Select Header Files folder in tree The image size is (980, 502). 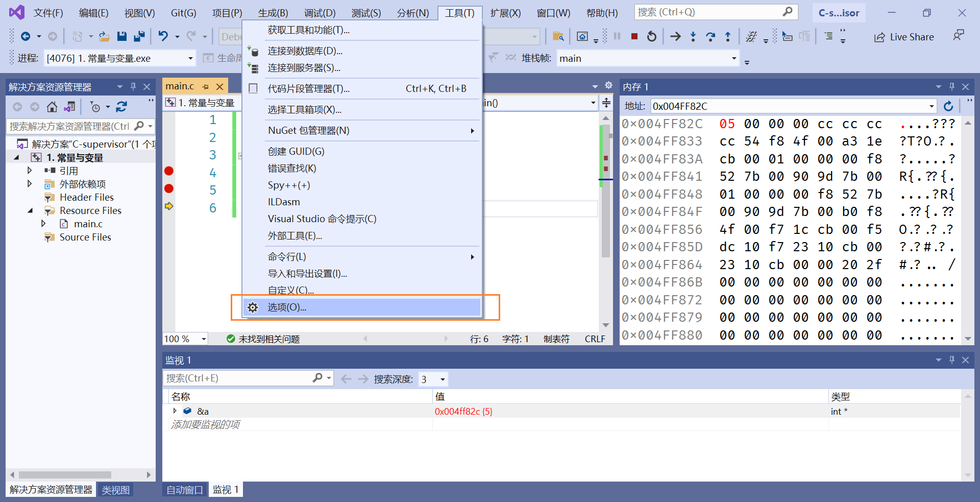coord(86,197)
